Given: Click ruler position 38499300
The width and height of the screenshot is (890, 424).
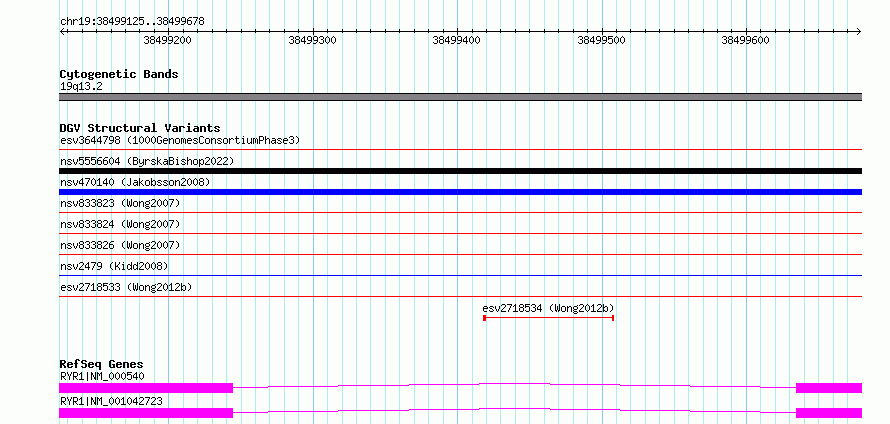Looking at the screenshot, I should coord(313,40).
